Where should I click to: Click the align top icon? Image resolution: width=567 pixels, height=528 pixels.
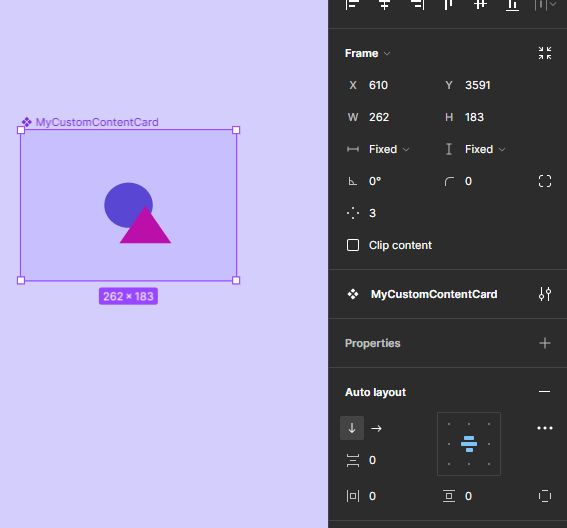coord(448,4)
